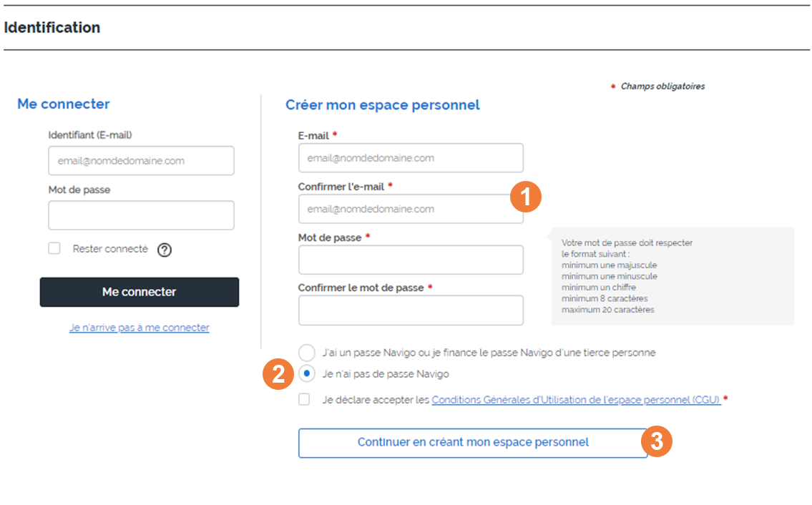Click Continuer en créant mon espace personnel
The height and width of the screenshot is (505, 812).
[473, 443]
